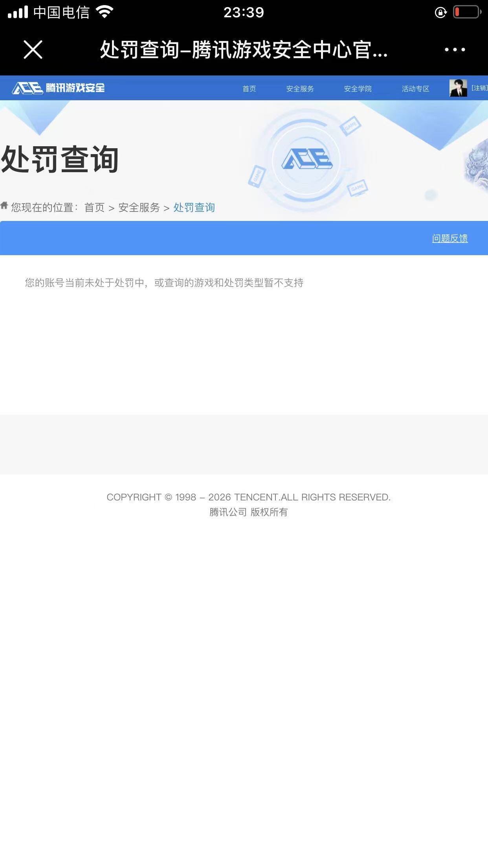Open 首页 in the breadcrumb trail
Viewport: 488px width, 868px height.
point(94,207)
